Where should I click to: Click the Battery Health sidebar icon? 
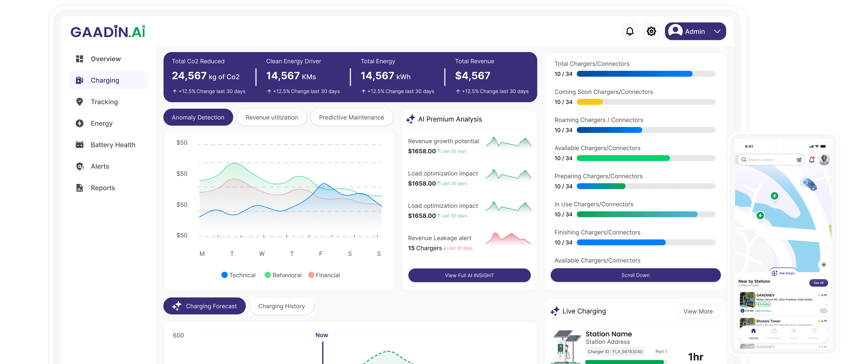pyautogui.click(x=80, y=145)
